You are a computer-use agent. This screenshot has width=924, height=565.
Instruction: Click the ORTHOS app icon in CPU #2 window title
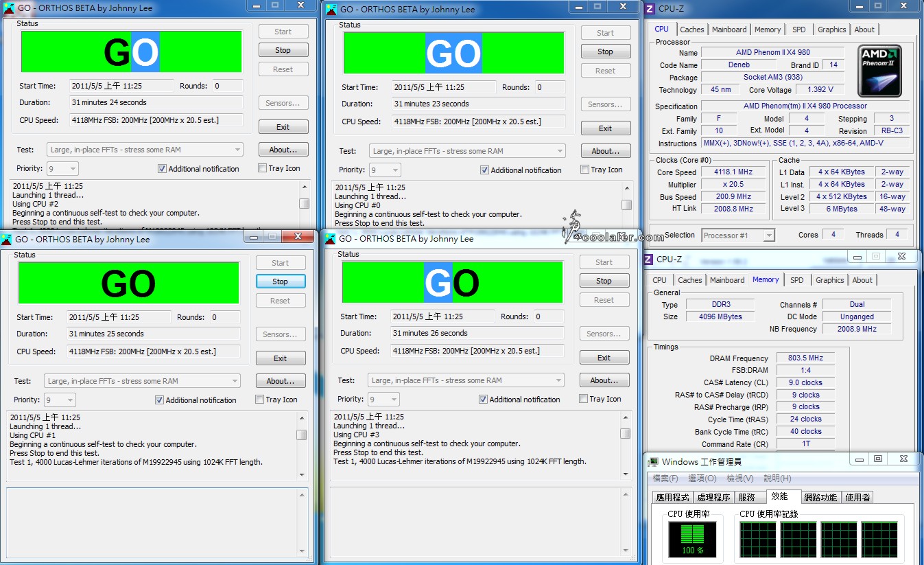point(8,8)
